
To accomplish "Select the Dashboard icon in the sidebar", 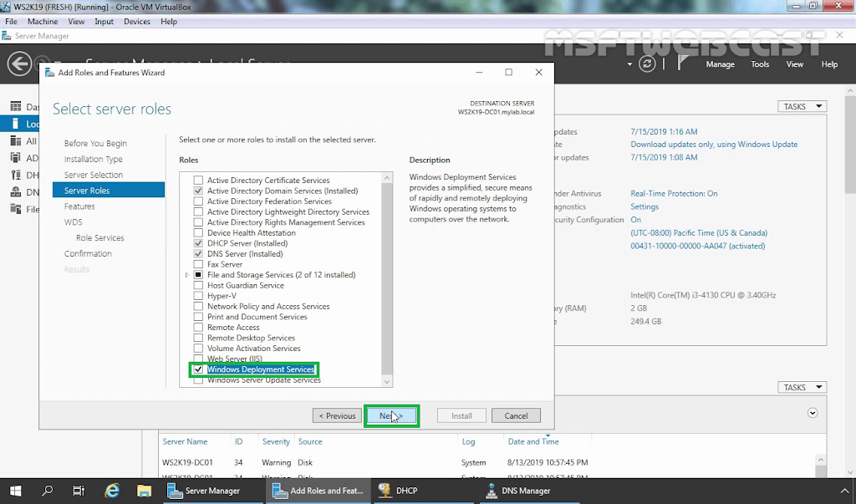I will coord(16,106).
